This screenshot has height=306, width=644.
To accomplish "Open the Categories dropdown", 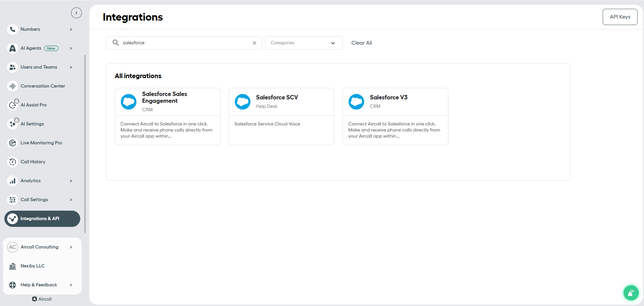I will coord(304,43).
